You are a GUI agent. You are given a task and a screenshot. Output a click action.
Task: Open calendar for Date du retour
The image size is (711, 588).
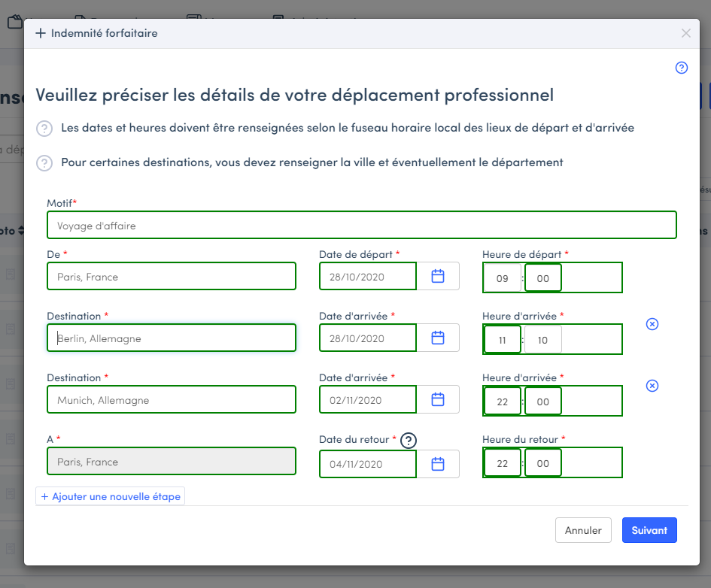coord(438,464)
